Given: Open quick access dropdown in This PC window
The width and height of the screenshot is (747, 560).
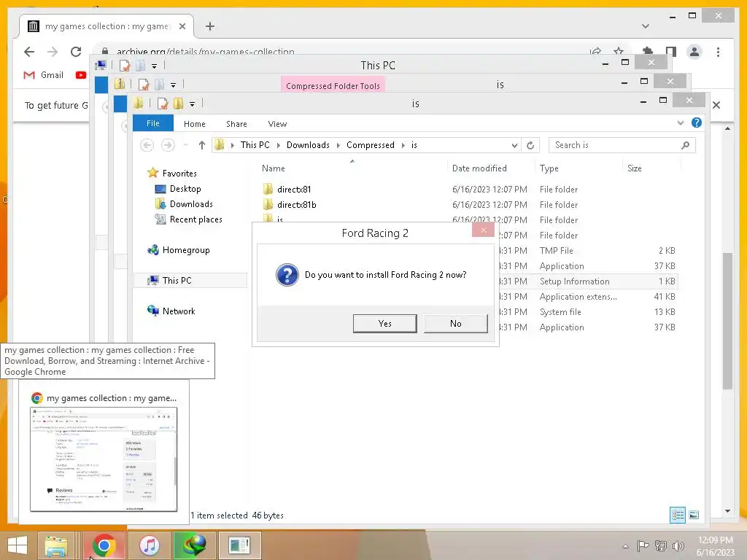Looking at the screenshot, I should pyautogui.click(x=155, y=66).
